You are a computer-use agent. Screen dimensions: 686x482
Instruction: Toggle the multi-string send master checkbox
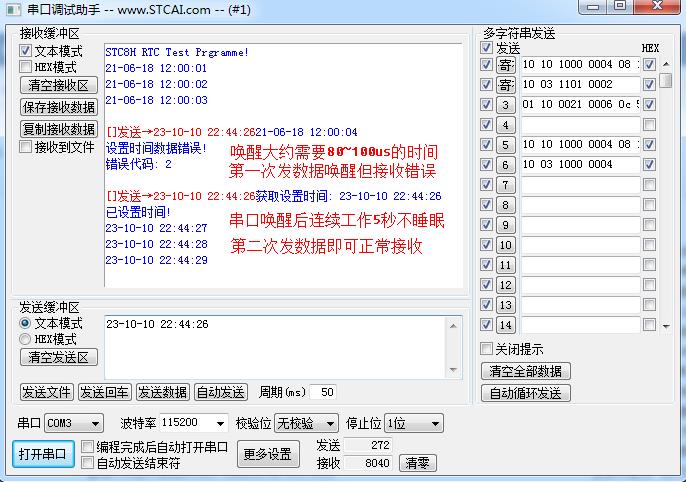pyautogui.click(x=486, y=47)
